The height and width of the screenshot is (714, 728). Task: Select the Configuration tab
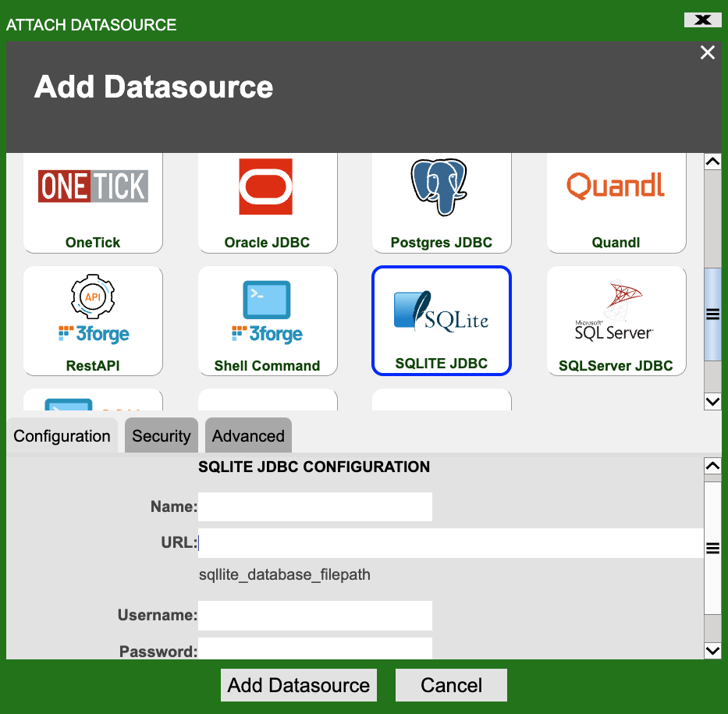[x=62, y=436]
